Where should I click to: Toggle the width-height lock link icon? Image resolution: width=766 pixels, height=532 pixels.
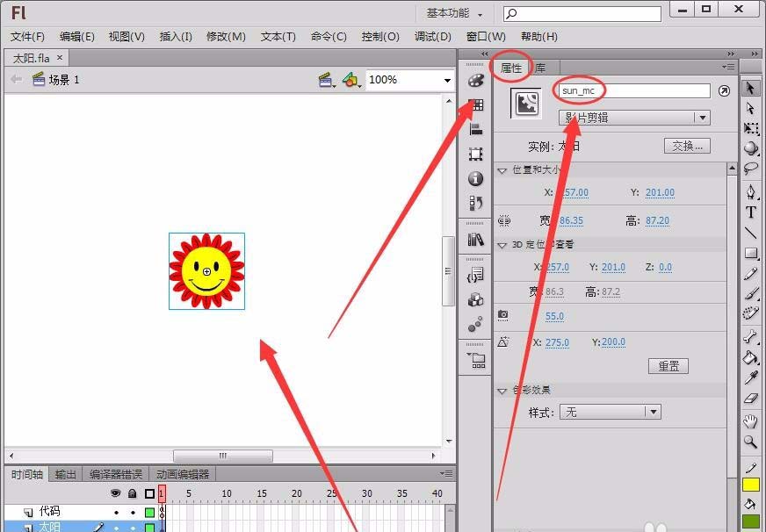tap(504, 221)
